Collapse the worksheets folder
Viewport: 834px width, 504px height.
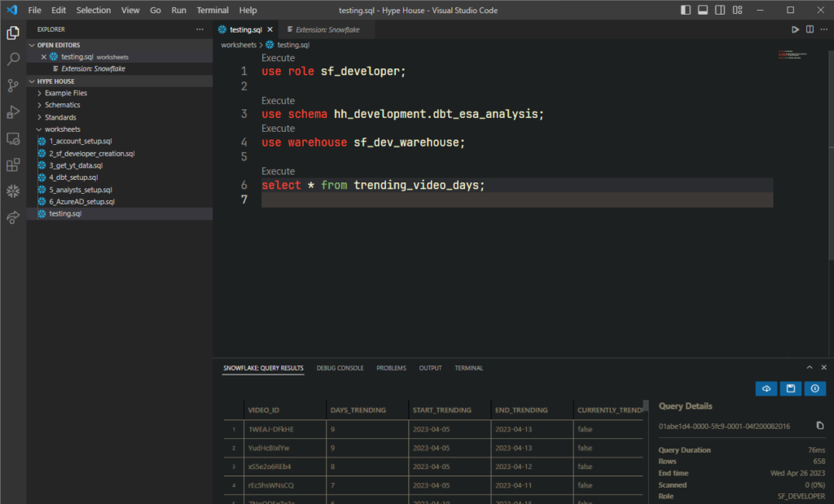62,129
